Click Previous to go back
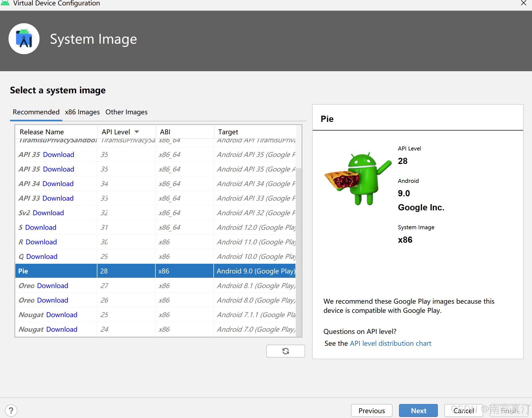Screen dimensions: 532x418 [x=371, y=410]
